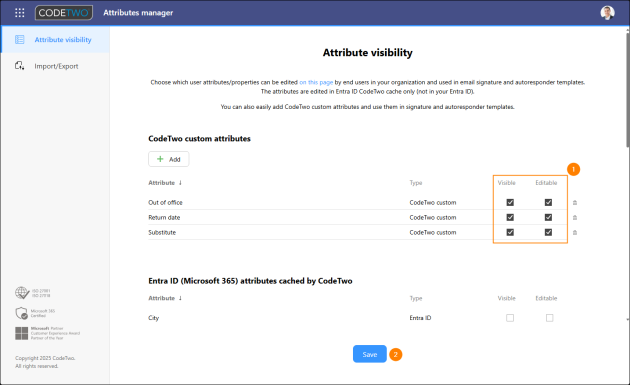The width and height of the screenshot is (630, 385).
Task: Click the Attributes manager title
Action: tap(138, 13)
